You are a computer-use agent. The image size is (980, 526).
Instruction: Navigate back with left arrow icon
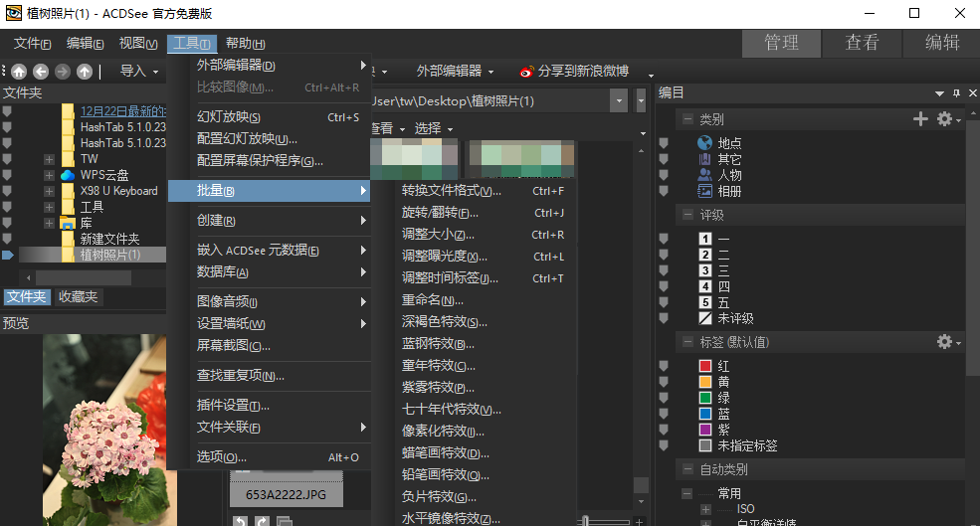click(41, 72)
